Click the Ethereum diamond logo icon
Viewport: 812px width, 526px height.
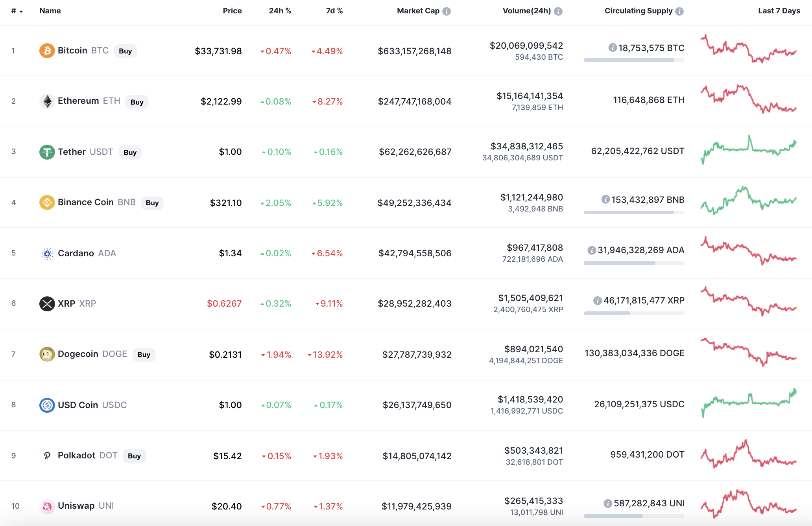click(x=47, y=101)
